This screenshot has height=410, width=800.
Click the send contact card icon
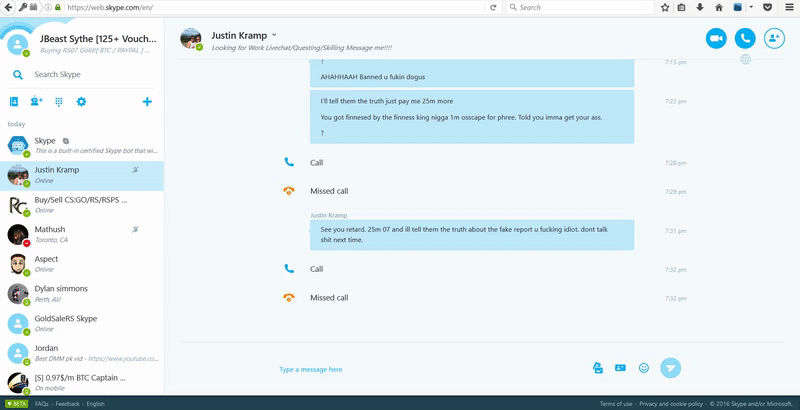(620, 368)
